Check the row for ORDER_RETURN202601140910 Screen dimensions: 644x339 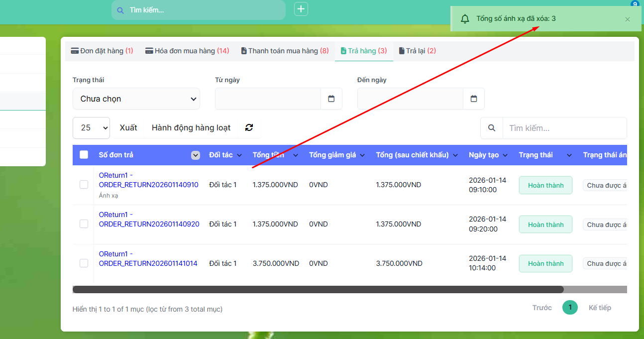pyautogui.click(x=84, y=185)
